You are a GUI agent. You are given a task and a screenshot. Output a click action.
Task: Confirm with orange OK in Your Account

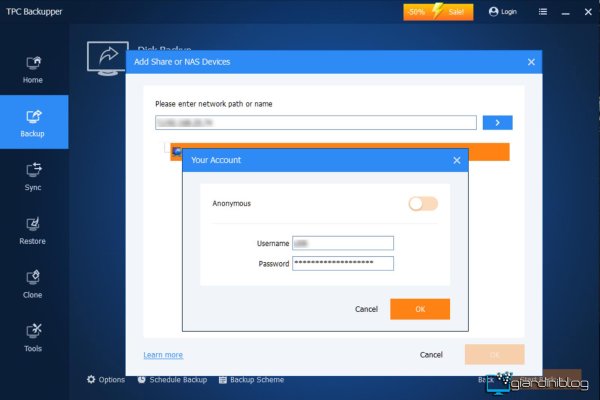click(x=420, y=309)
